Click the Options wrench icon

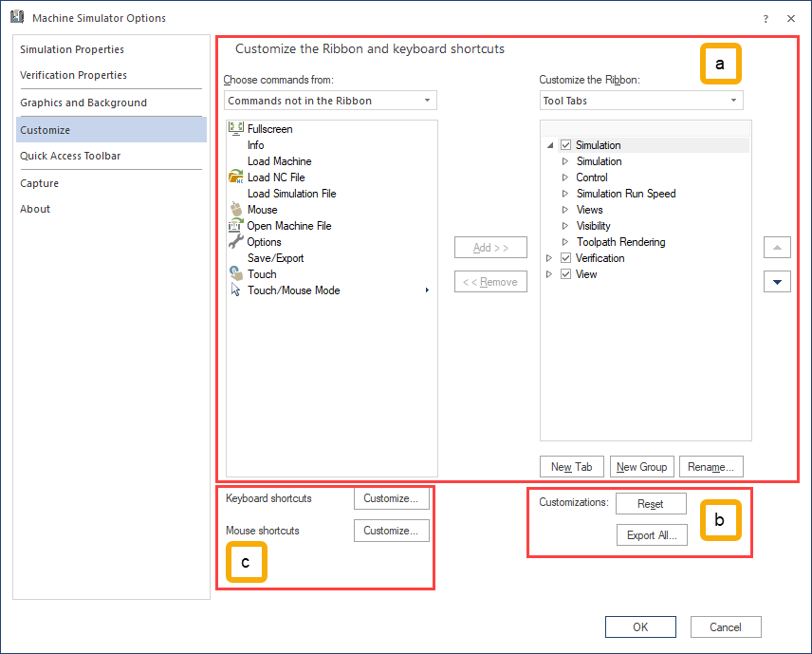coord(236,242)
